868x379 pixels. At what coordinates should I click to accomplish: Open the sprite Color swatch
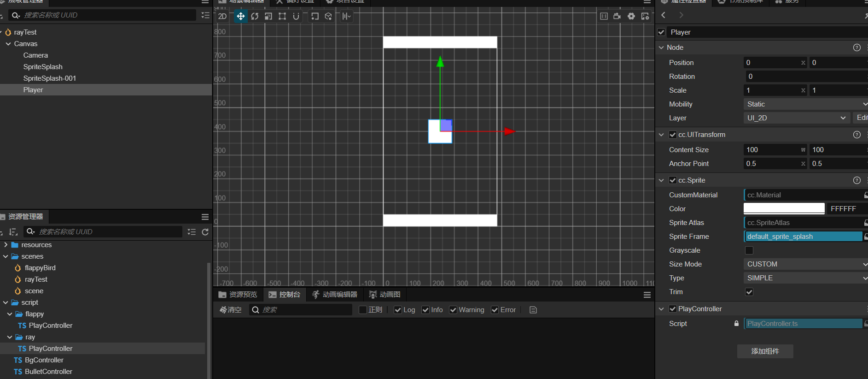click(784, 209)
